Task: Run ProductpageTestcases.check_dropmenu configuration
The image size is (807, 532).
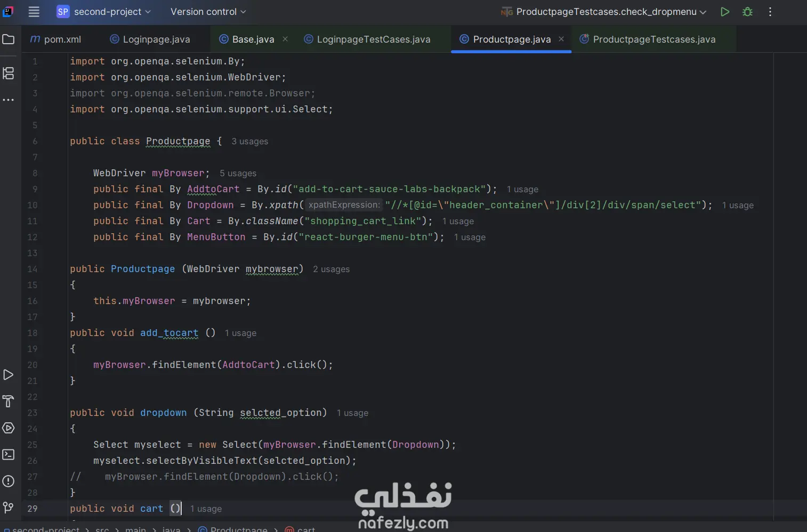Action: click(725, 12)
